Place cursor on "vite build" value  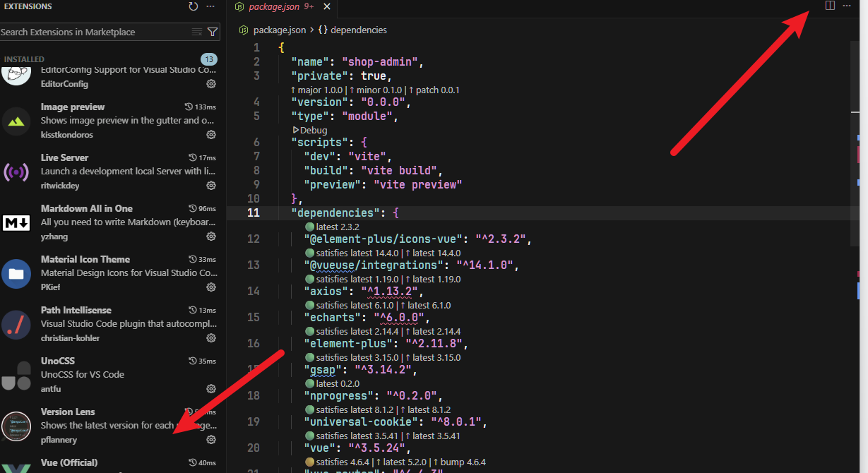(x=400, y=171)
